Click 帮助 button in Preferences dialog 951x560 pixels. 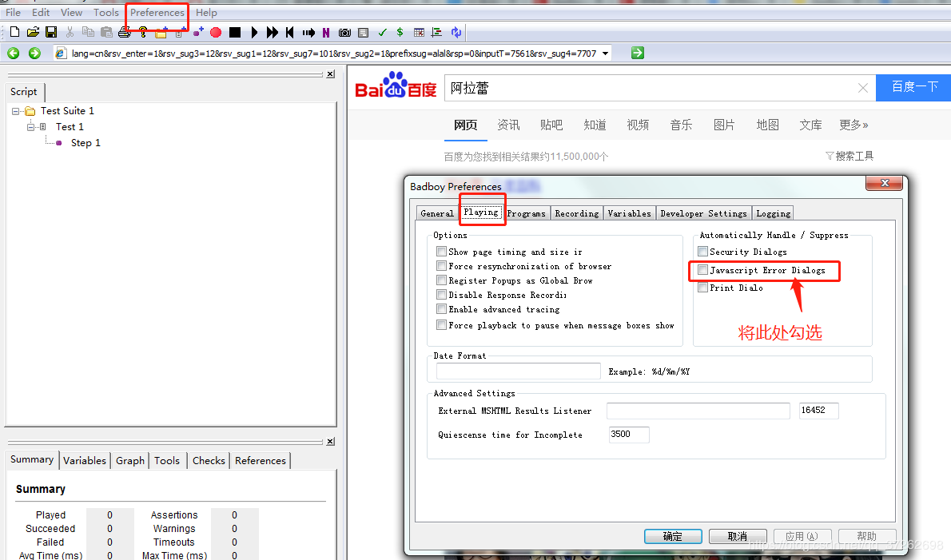(867, 536)
